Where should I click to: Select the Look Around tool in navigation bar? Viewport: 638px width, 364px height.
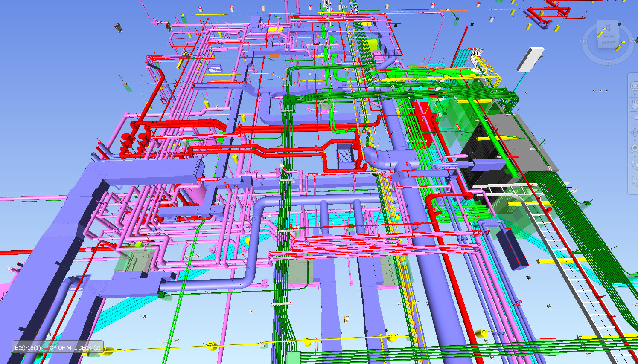pyautogui.click(x=635, y=148)
